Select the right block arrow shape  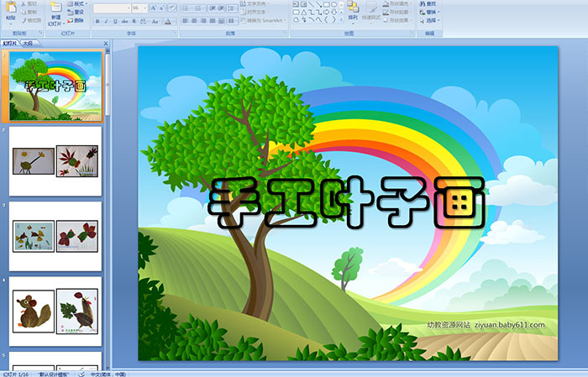coord(326,12)
